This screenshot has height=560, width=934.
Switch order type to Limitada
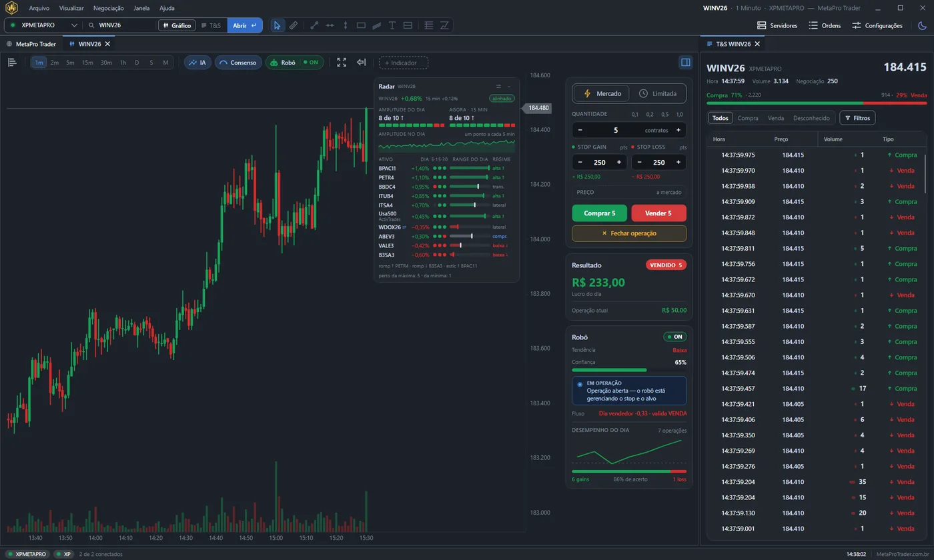pos(657,94)
